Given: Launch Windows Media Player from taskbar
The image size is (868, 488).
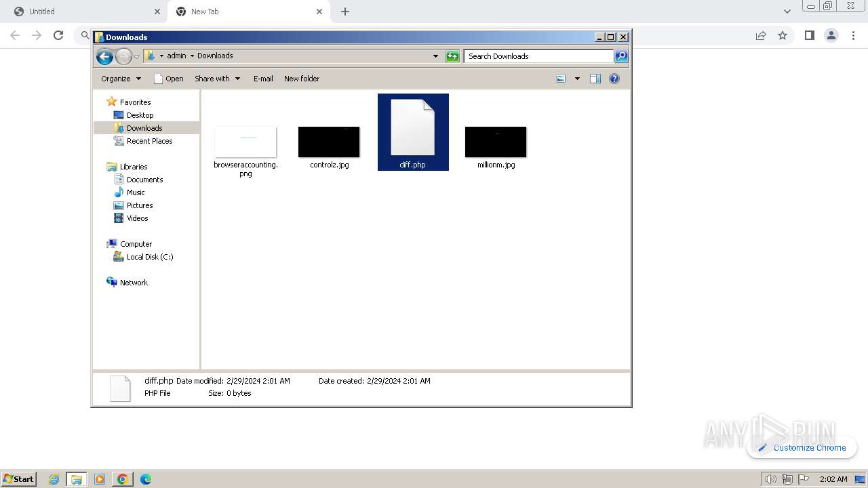Looking at the screenshot, I should [100, 479].
